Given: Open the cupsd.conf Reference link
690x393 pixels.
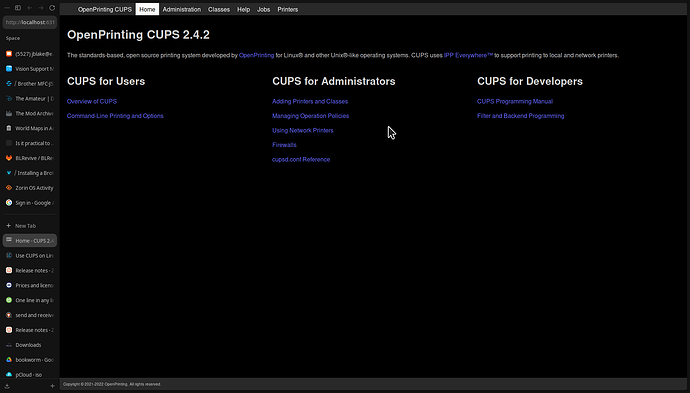Looking at the screenshot, I should click(x=301, y=159).
